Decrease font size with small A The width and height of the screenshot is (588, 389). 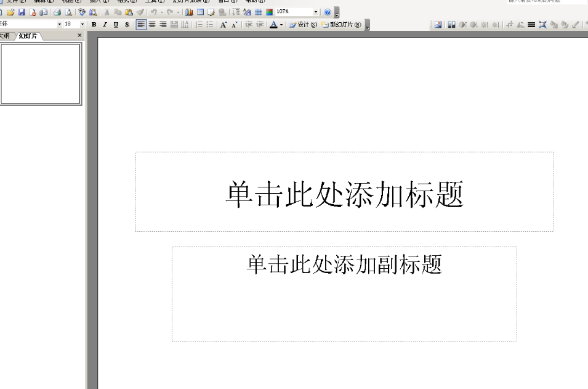[x=235, y=25]
